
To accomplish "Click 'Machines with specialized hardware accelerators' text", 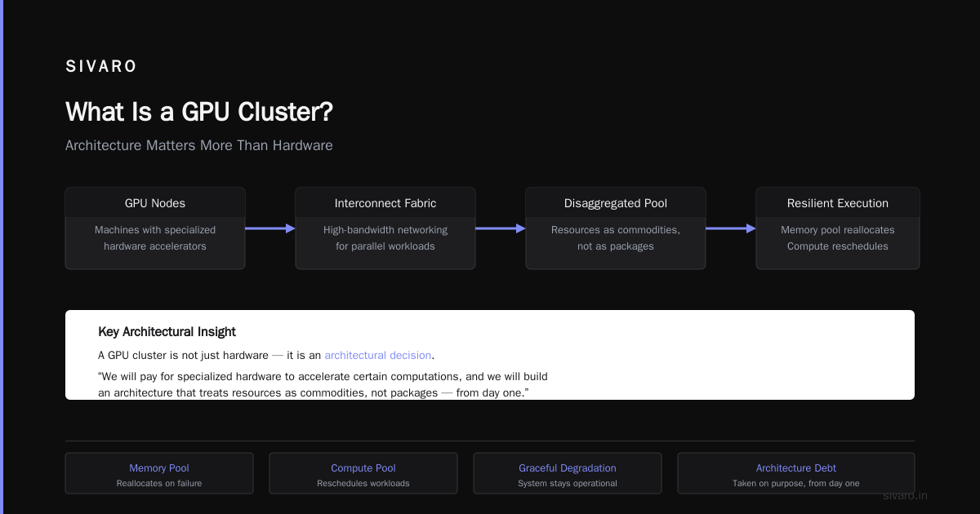I will 155,238.
